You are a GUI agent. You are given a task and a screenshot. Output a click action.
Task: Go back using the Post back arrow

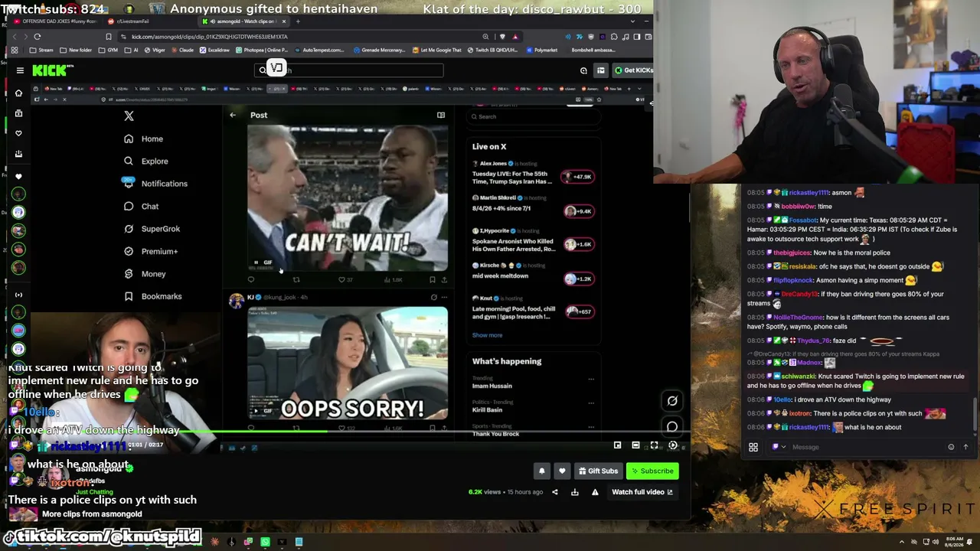tap(233, 115)
